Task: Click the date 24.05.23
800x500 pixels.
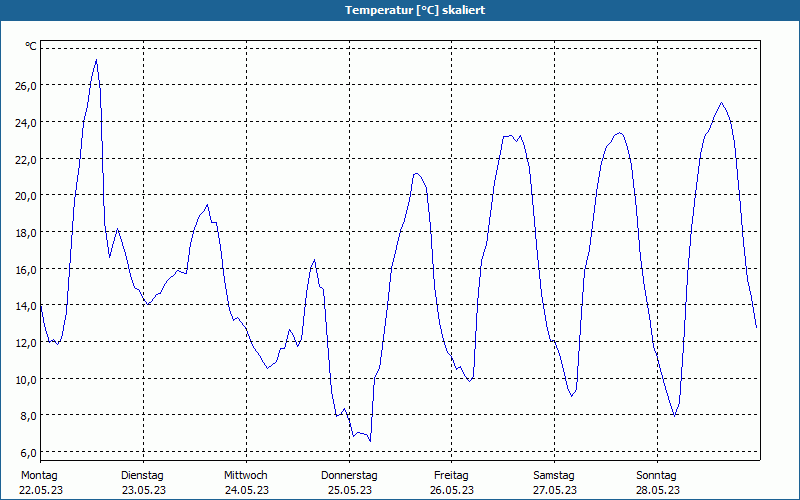Action: pyautogui.click(x=247, y=490)
